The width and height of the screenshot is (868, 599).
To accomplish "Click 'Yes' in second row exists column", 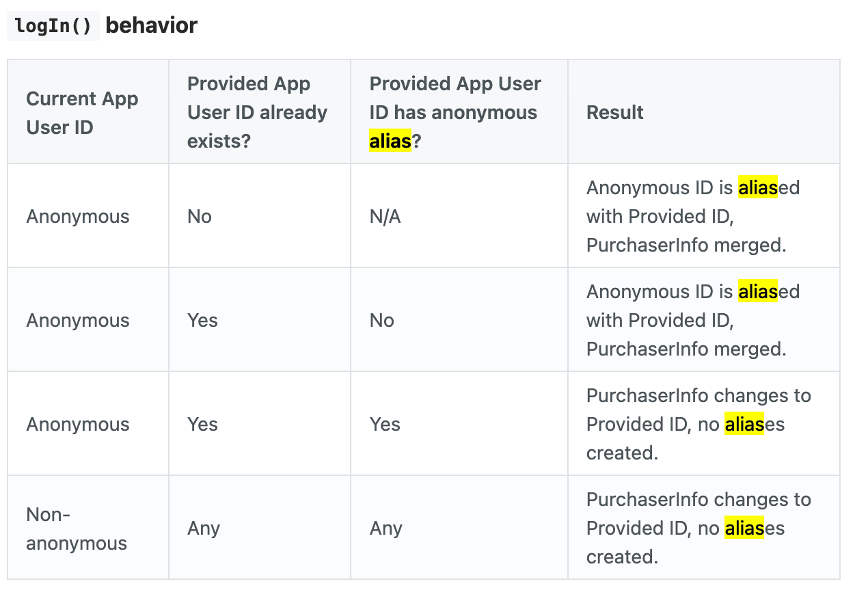I will coord(202,321).
